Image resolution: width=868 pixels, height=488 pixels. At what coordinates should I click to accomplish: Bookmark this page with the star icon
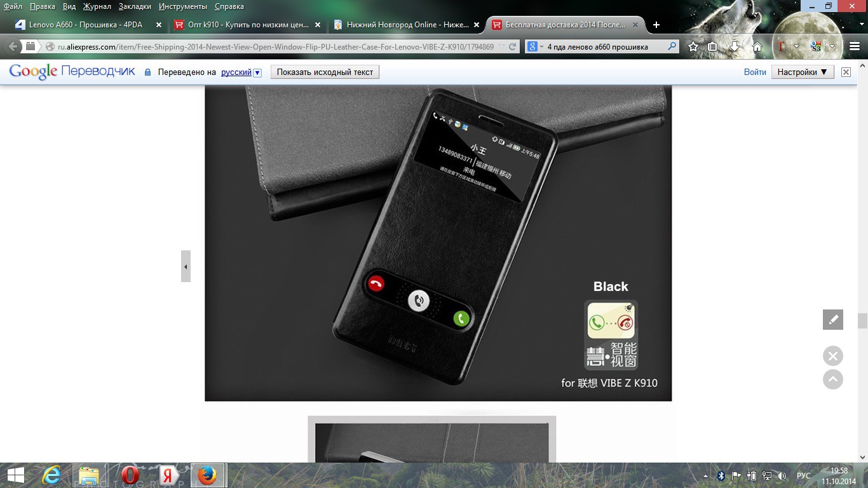[693, 46]
